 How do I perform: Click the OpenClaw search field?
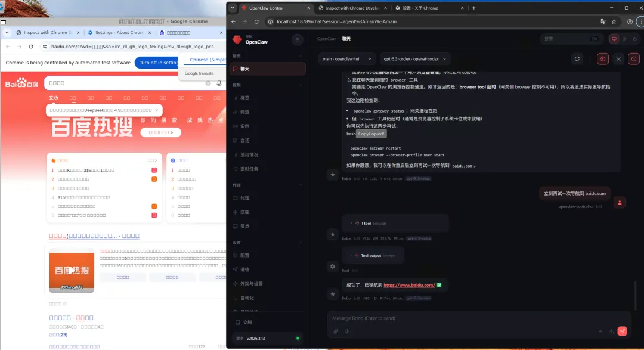coord(571,39)
